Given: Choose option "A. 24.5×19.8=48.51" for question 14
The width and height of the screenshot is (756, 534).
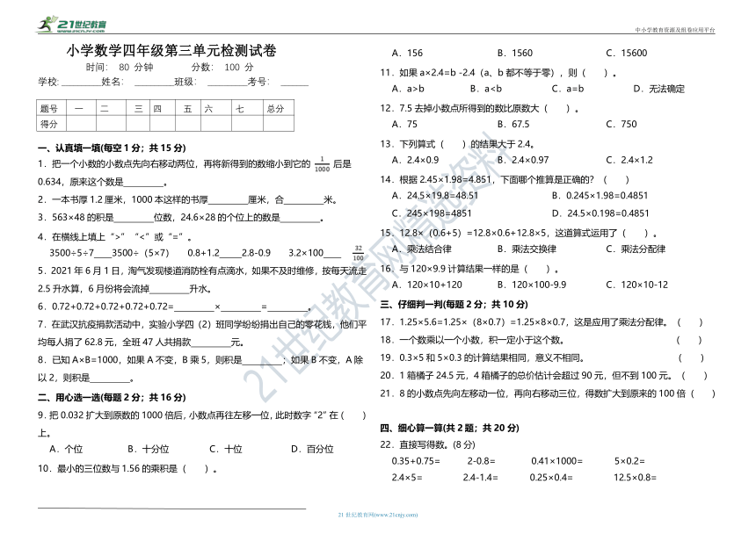Looking at the screenshot, I should (435, 196).
